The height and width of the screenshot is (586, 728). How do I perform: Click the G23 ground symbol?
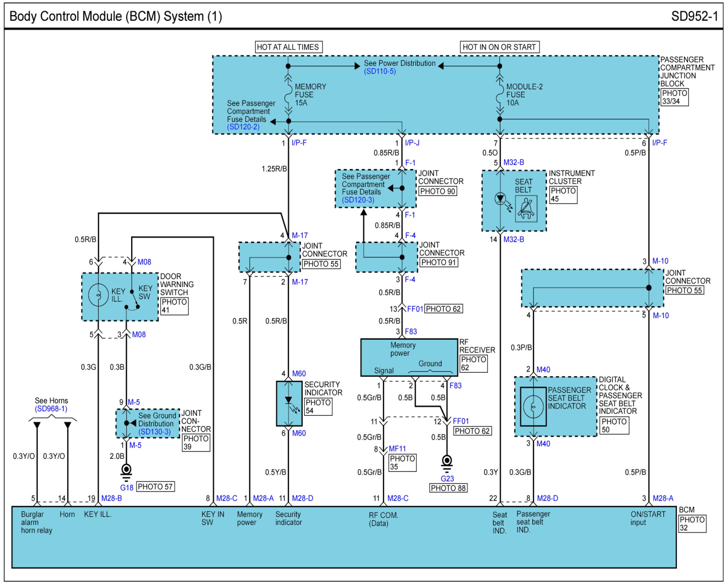[447, 462]
